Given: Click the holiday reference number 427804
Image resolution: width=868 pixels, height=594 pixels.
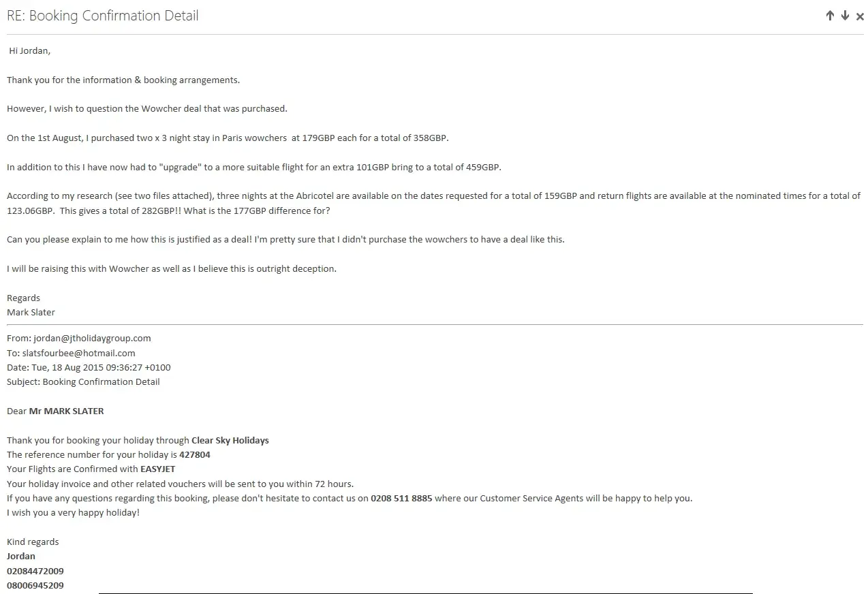Looking at the screenshot, I should click(195, 454).
